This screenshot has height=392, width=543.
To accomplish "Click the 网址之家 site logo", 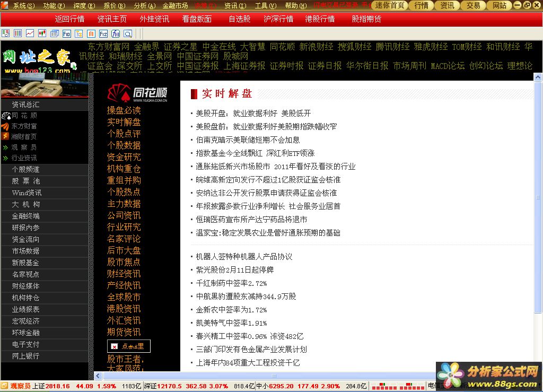I will 39,60.
